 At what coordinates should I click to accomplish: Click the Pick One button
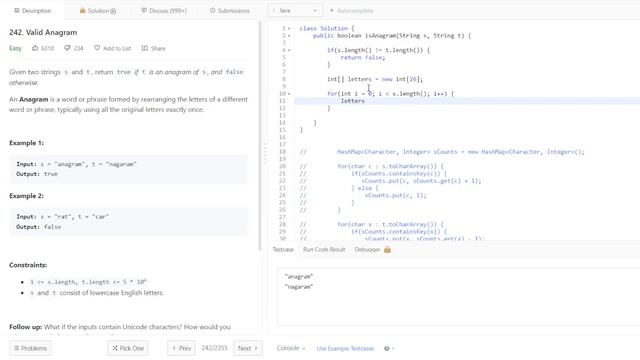click(128, 348)
